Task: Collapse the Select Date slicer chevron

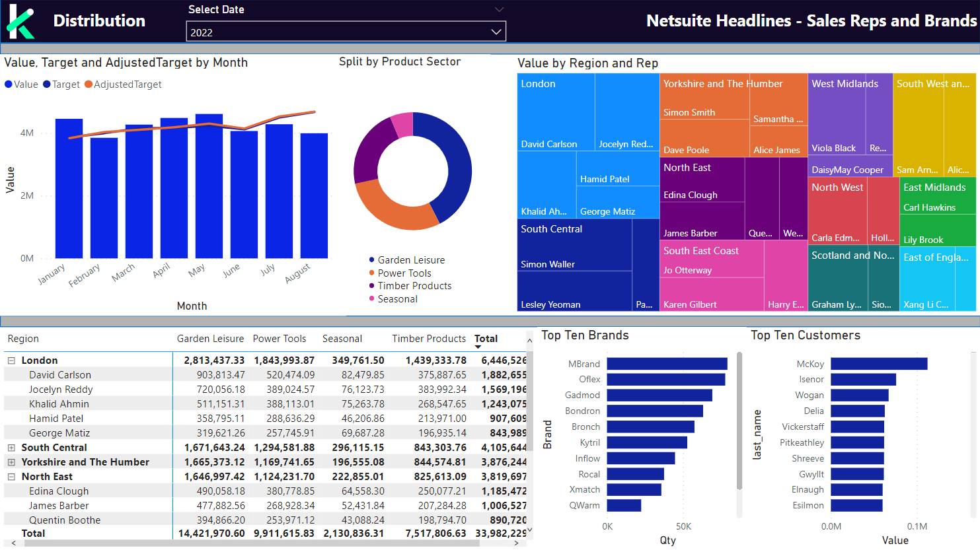Action: pyautogui.click(x=500, y=9)
